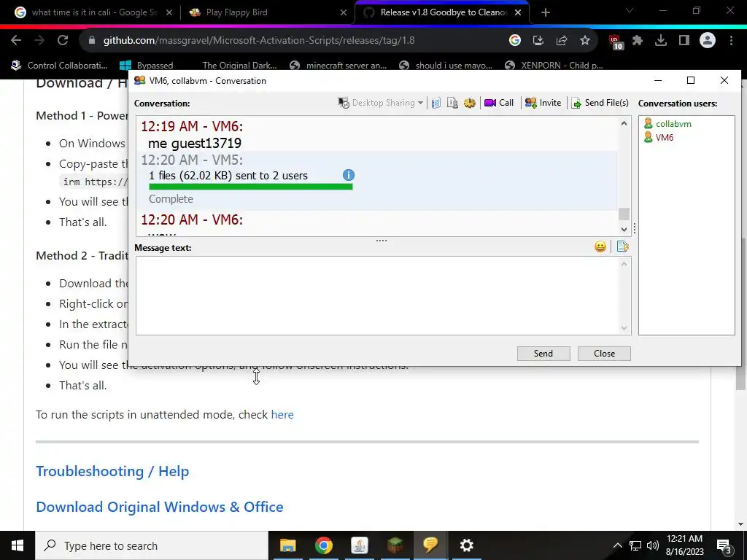
Task: Open File Explorer from taskbar
Action: coord(287,545)
